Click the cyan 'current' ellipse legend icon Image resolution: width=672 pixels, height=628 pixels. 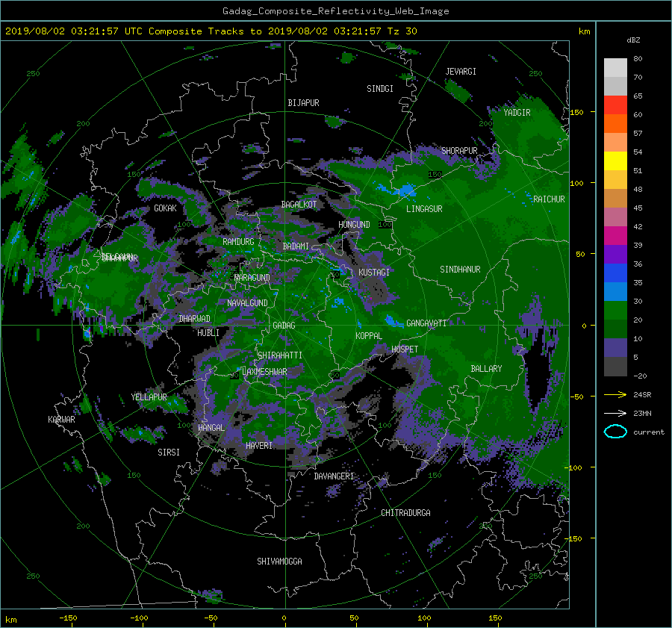point(615,432)
